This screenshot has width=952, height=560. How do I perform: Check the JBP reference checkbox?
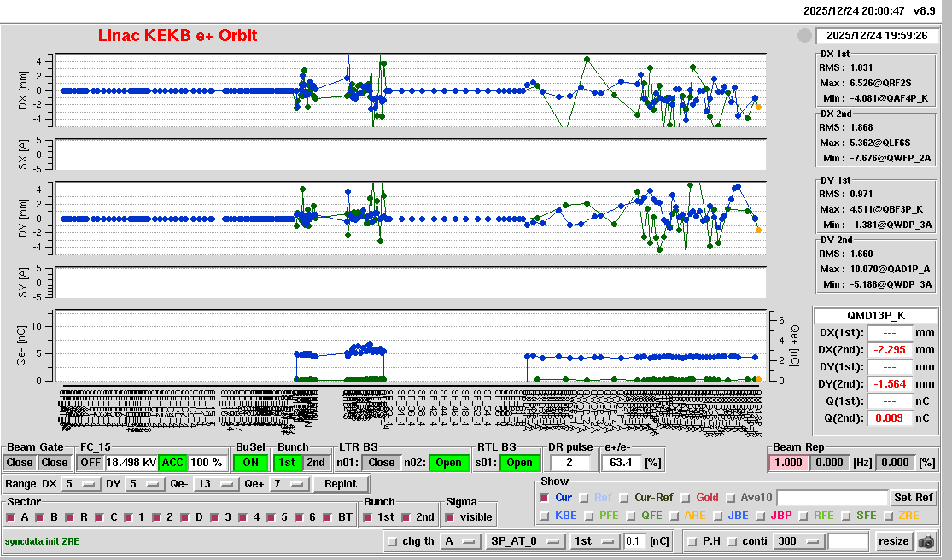(760, 516)
